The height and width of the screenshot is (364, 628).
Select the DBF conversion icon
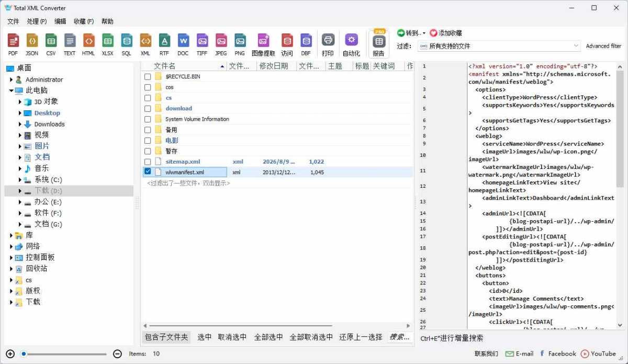[306, 44]
